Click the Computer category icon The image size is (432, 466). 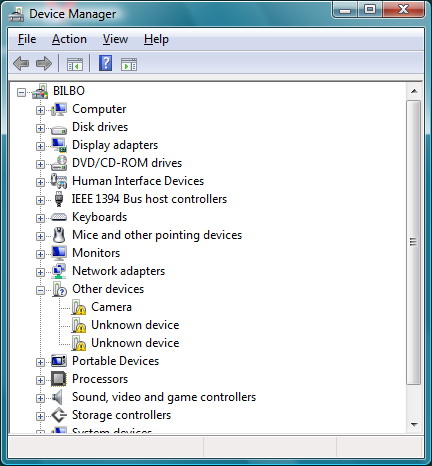[59, 109]
